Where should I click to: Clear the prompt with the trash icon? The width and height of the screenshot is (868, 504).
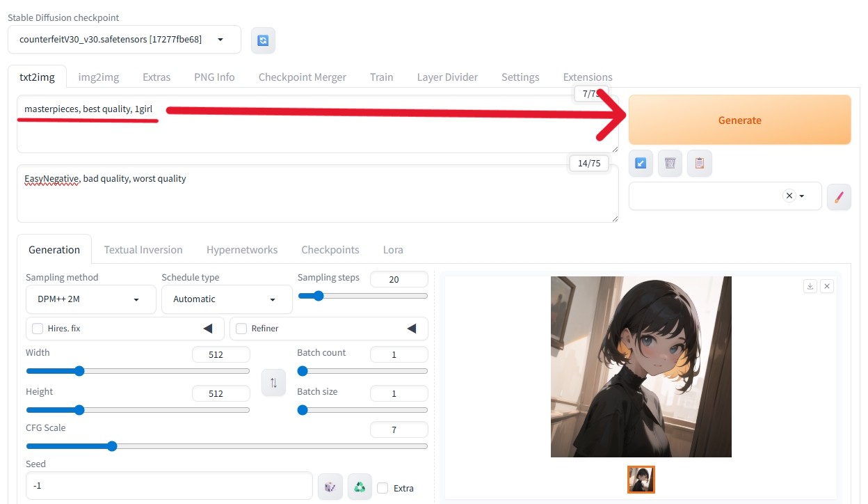tap(670, 163)
